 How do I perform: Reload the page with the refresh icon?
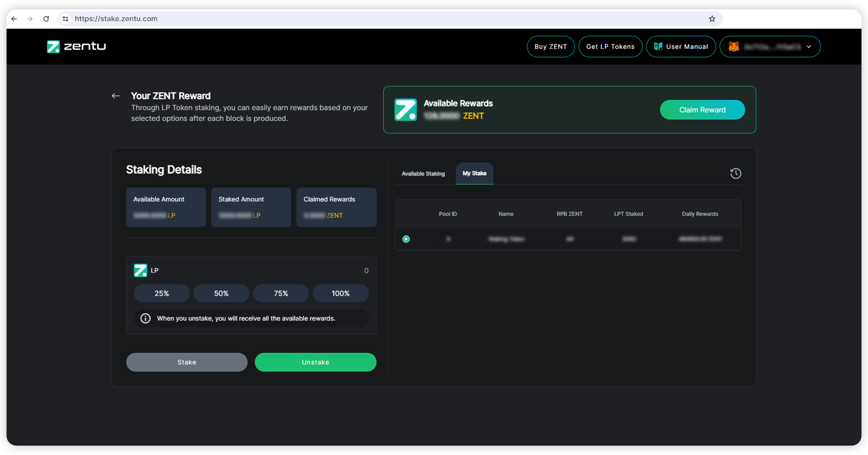(x=46, y=19)
